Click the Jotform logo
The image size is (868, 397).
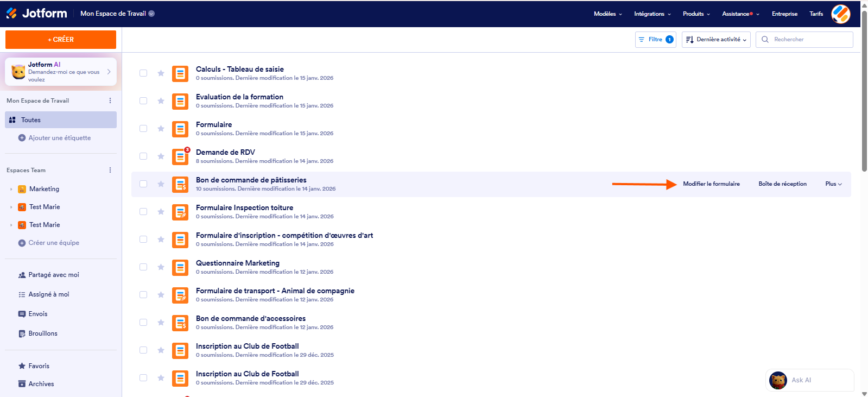(37, 13)
